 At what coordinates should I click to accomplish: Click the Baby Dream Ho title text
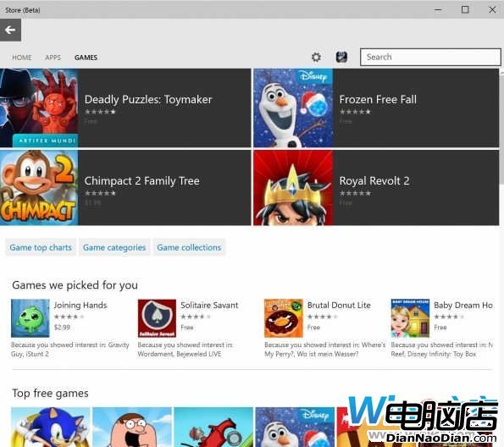click(x=463, y=306)
